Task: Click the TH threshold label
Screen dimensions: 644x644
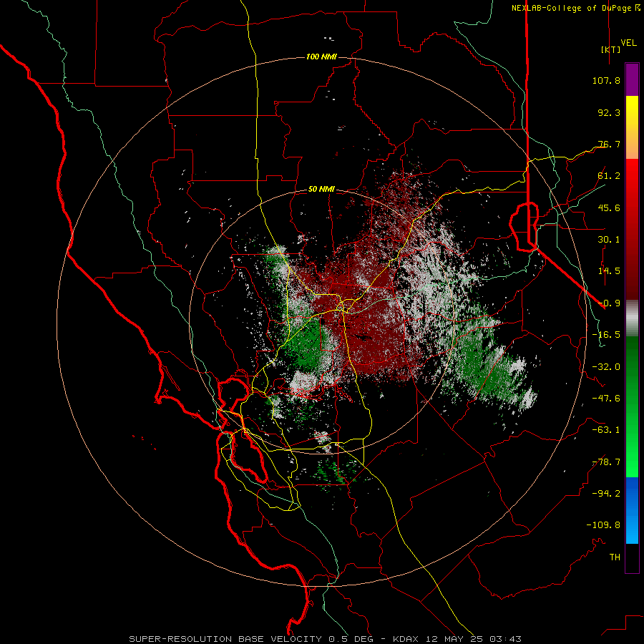Action: point(615,557)
